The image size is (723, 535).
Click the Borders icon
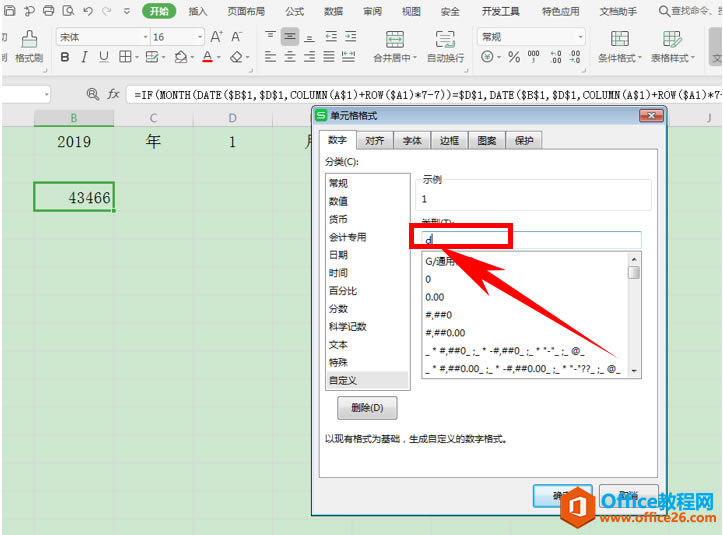point(125,57)
